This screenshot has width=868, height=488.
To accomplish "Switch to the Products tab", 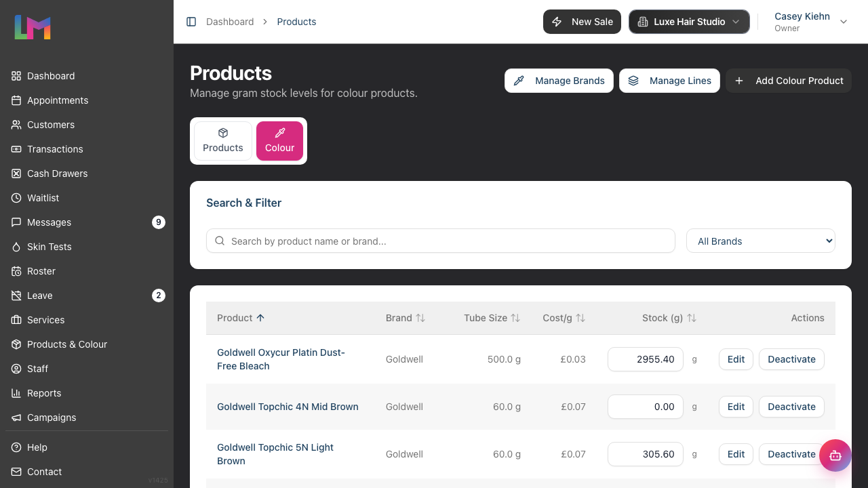I will tap(223, 141).
